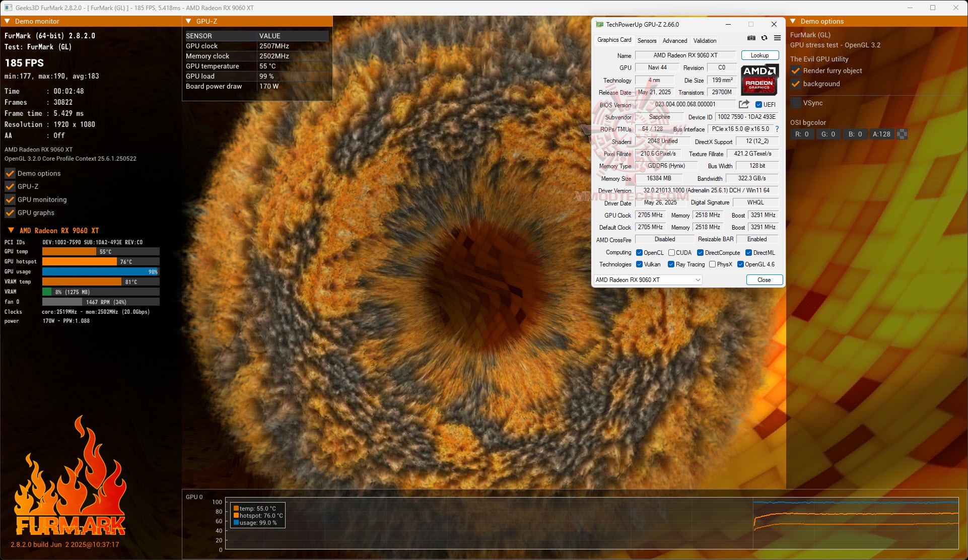Image resolution: width=968 pixels, height=560 pixels.
Task: Click the OSI bgcolor checkered swatch
Action: (x=902, y=134)
